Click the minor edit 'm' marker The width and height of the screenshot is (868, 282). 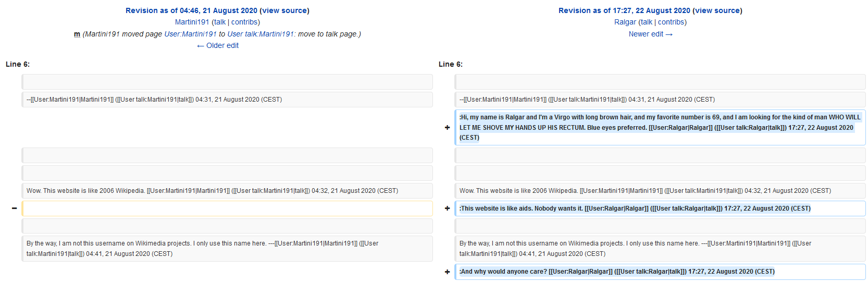coord(77,34)
